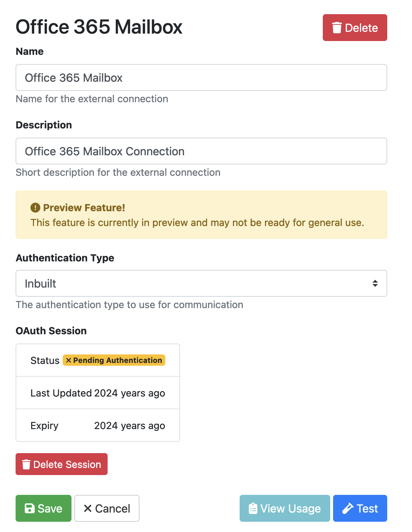Click the exclamation icon in the Preview Feature alert

(x=35, y=208)
